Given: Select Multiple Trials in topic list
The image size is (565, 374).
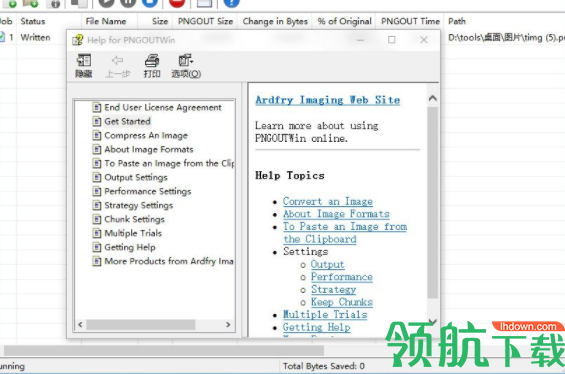Looking at the screenshot, I should point(133,233).
